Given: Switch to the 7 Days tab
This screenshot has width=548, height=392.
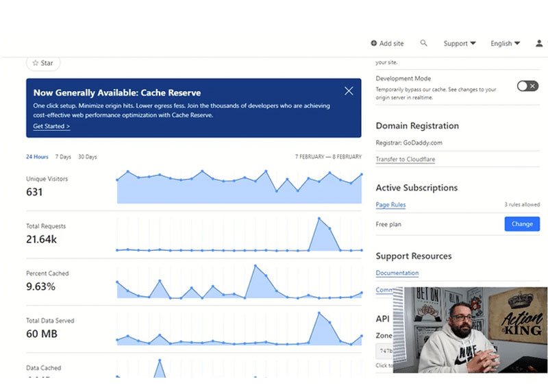Looking at the screenshot, I should [63, 157].
